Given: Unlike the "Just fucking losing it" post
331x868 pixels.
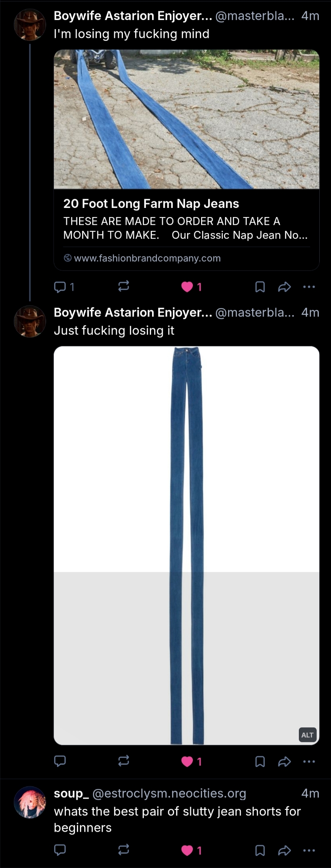Looking at the screenshot, I should tap(187, 761).
